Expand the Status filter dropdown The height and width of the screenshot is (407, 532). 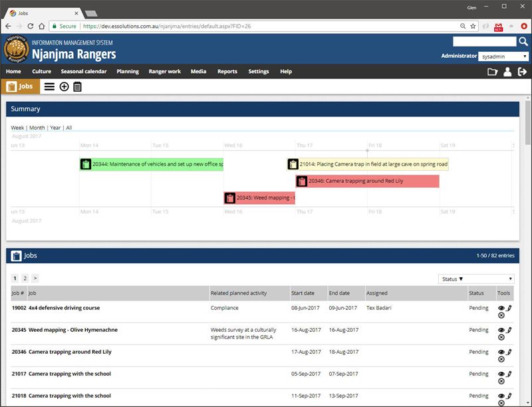pos(475,279)
